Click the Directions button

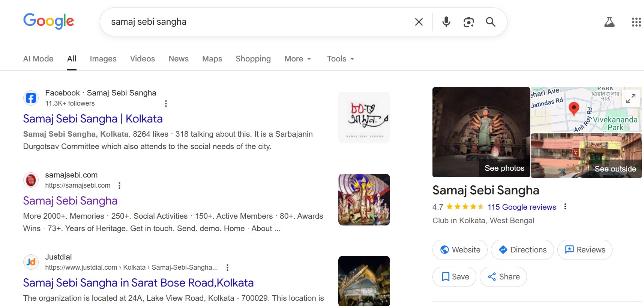pyautogui.click(x=522, y=250)
